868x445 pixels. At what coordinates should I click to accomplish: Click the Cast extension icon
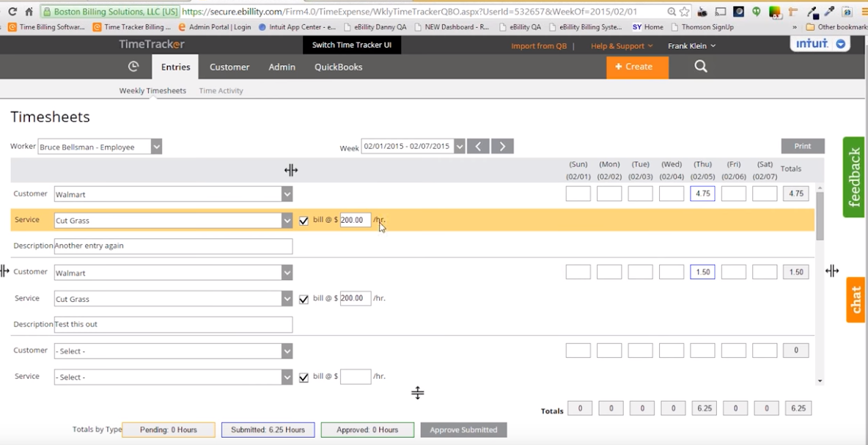720,11
